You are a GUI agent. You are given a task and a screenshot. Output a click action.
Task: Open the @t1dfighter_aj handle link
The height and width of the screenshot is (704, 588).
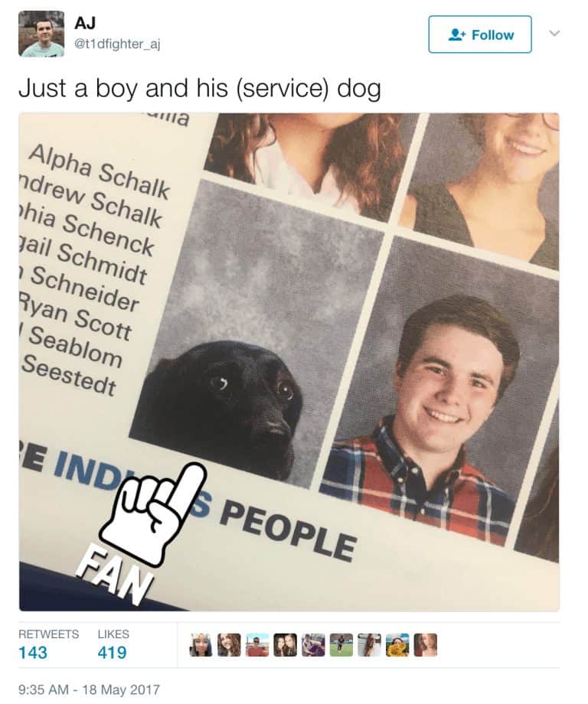[x=117, y=44]
